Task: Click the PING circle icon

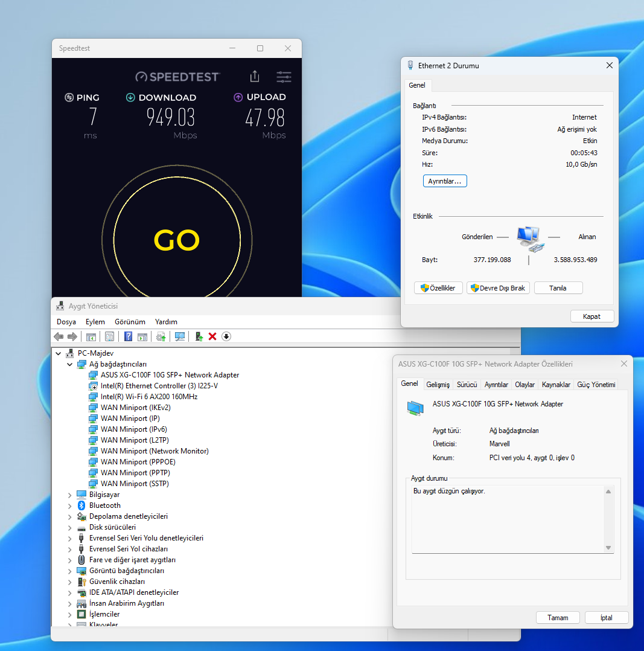Action: click(x=69, y=98)
